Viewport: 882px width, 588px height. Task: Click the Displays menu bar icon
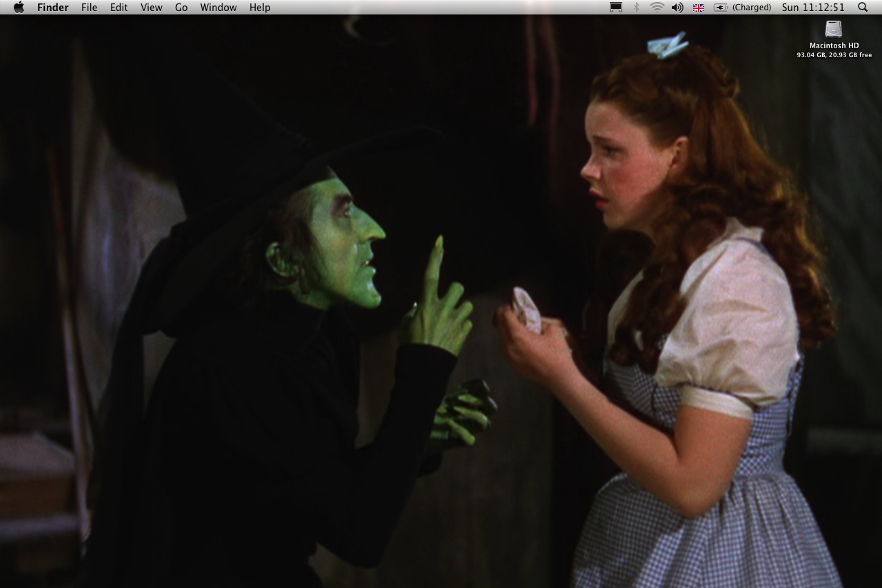coord(616,8)
